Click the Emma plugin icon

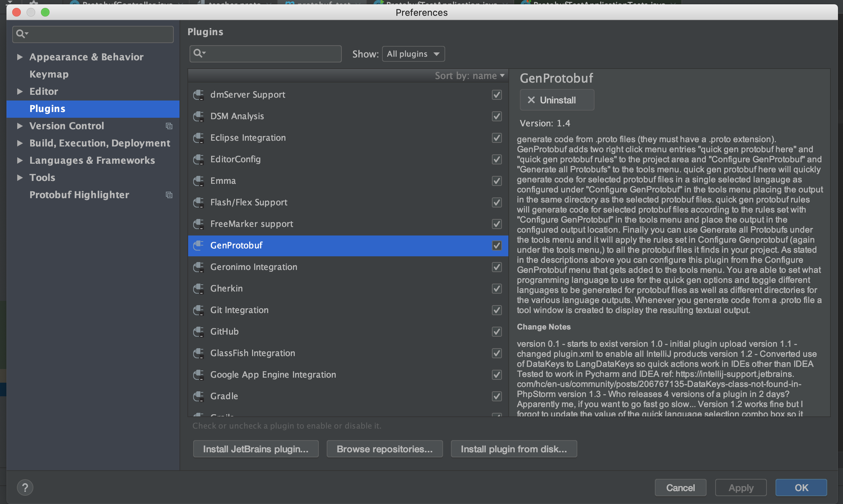(x=199, y=181)
